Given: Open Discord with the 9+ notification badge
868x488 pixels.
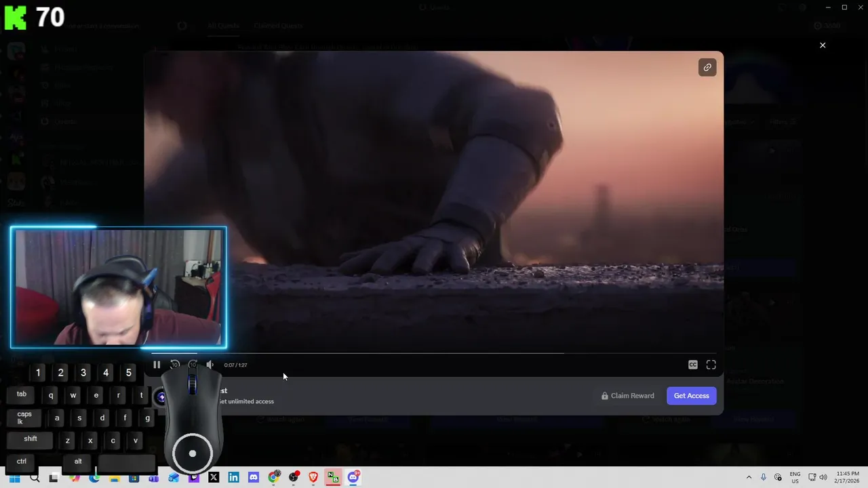Looking at the screenshot, I should (353, 477).
